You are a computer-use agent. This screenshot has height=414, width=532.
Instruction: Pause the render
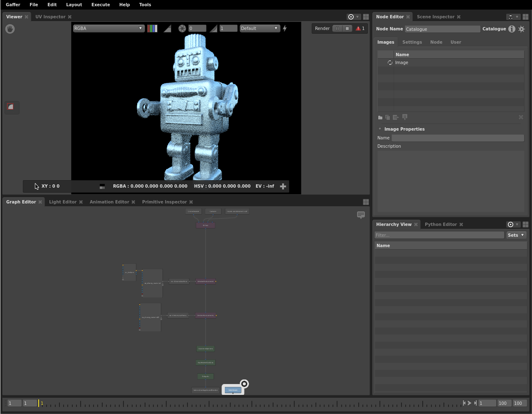pos(337,28)
